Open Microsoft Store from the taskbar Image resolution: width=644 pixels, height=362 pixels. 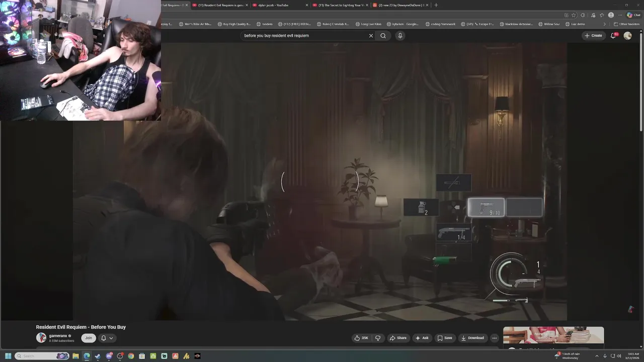click(x=142, y=356)
